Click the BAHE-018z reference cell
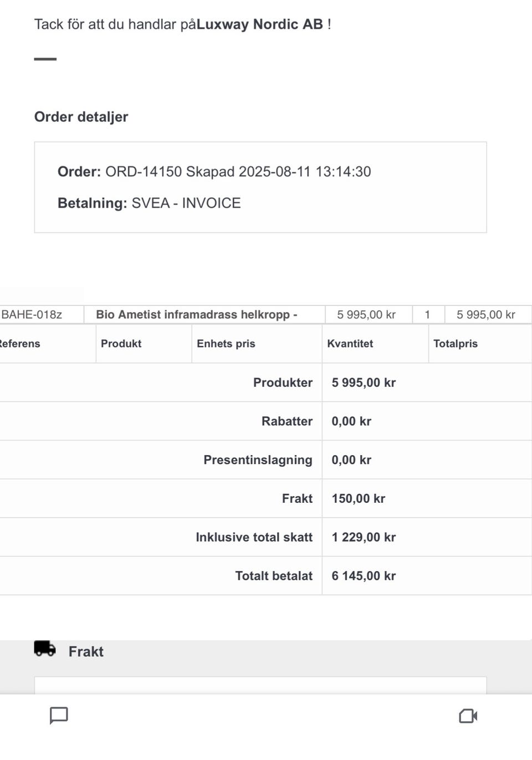This screenshot has height=760, width=532. click(x=32, y=315)
